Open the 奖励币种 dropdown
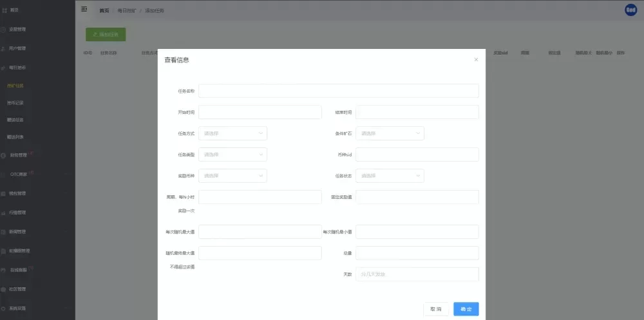 pos(232,176)
